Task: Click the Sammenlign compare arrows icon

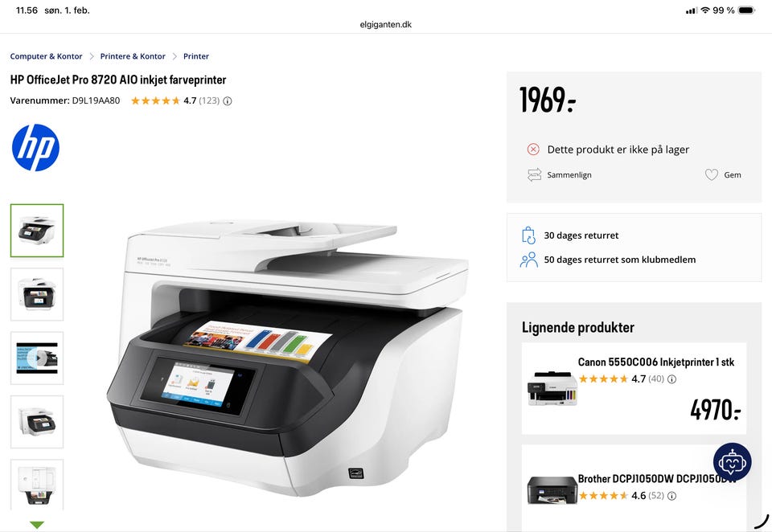Action: (534, 174)
